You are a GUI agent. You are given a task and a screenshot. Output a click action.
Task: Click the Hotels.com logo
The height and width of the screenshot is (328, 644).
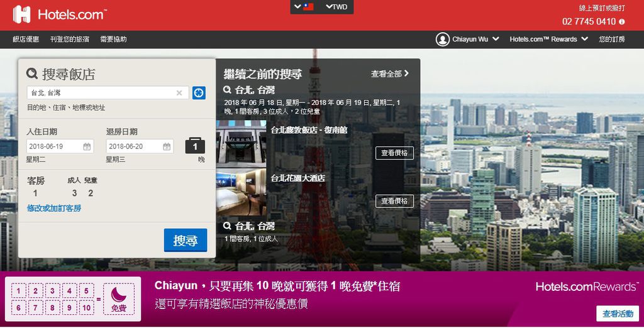(60, 15)
